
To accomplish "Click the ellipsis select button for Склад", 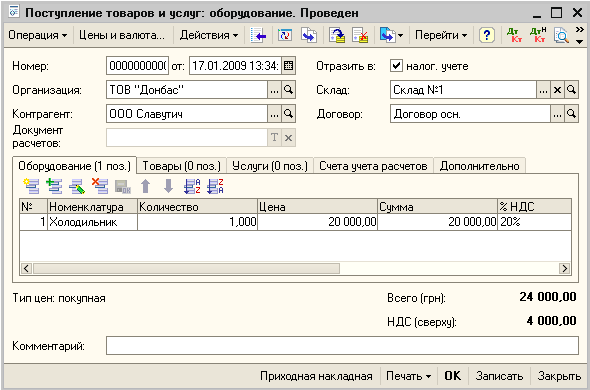I will click(x=543, y=90).
